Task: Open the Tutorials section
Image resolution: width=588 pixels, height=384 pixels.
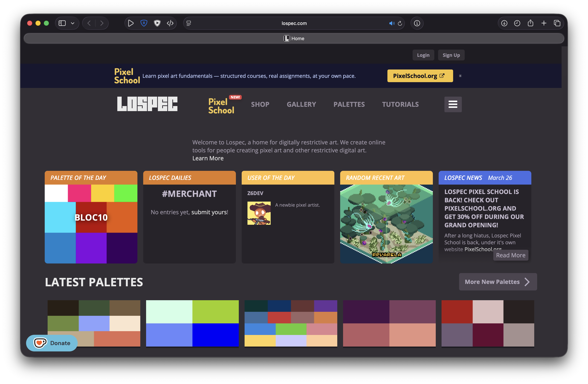Action: [400, 104]
